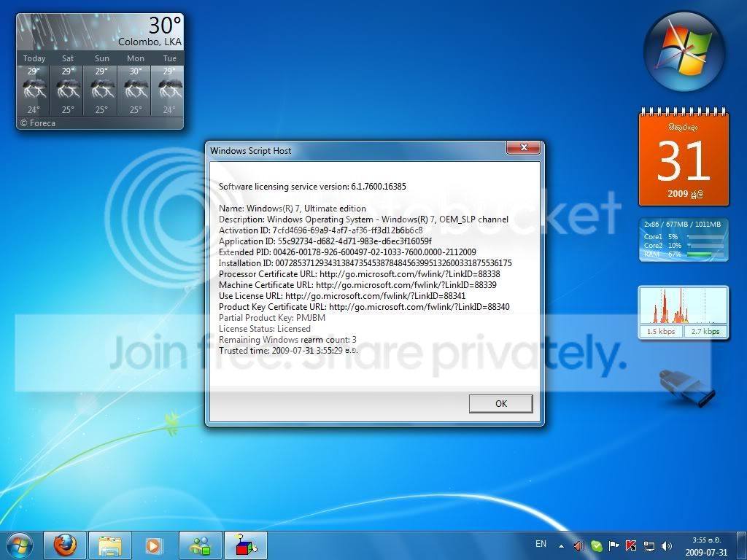Open Windows Live Messenger taskbar icon

click(x=200, y=545)
